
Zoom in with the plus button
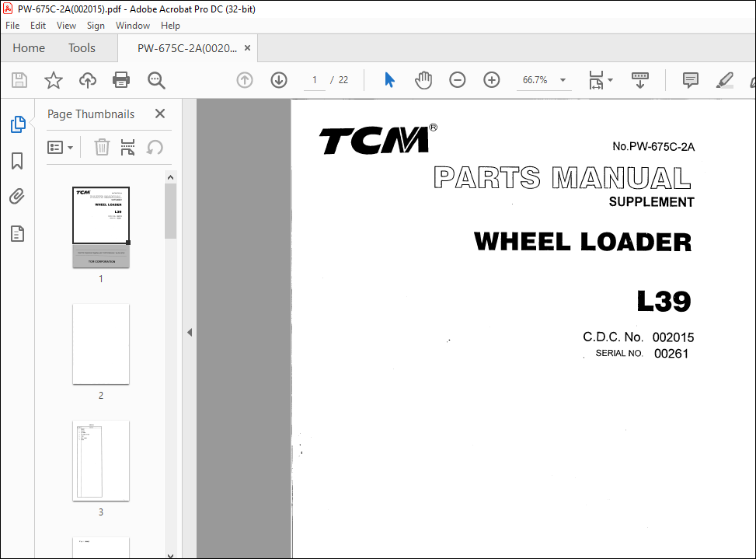point(491,80)
